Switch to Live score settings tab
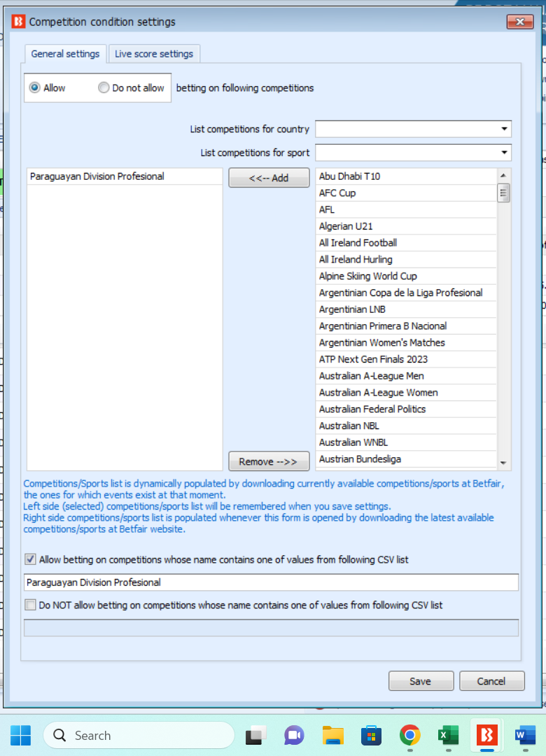 154,53
